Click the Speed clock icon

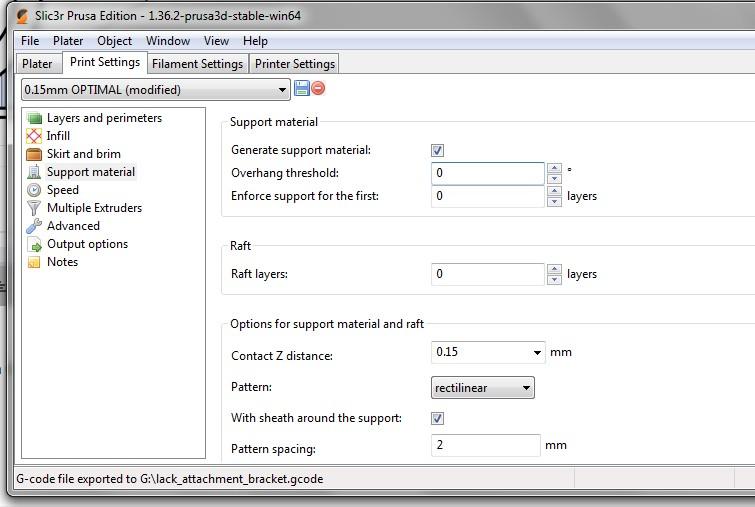click(x=34, y=190)
